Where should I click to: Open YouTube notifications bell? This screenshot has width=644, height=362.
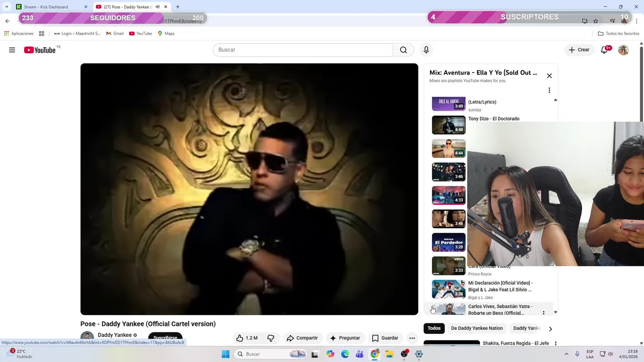click(604, 50)
